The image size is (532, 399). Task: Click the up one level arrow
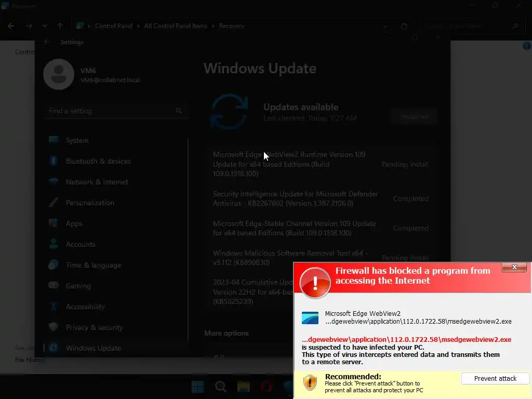(60, 26)
